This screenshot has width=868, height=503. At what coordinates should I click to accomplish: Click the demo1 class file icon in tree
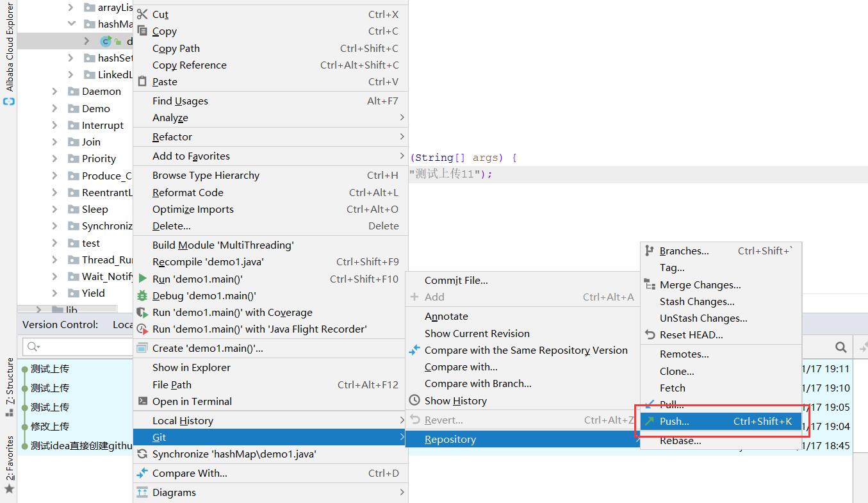coord(106,41)
